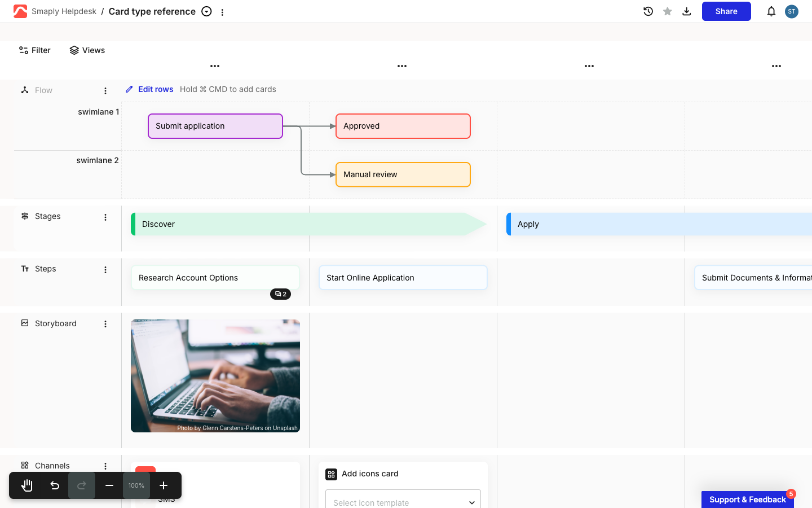
Task: Click the 100% zoom level indicator
Action: 136,485
